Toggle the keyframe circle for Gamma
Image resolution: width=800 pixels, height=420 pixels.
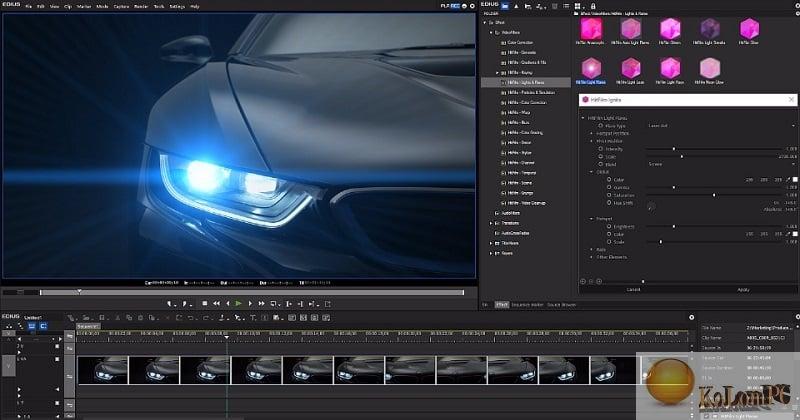tap(609, 187)
